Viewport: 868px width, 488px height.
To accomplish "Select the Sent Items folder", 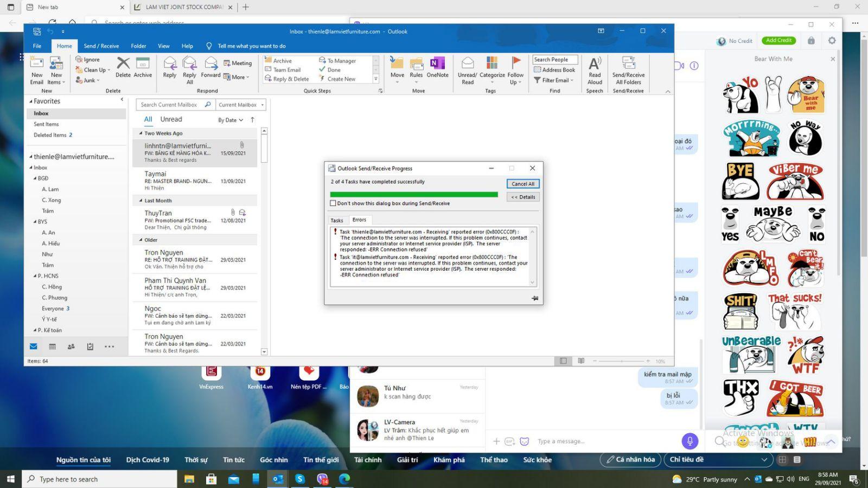I will coord(46,124).
